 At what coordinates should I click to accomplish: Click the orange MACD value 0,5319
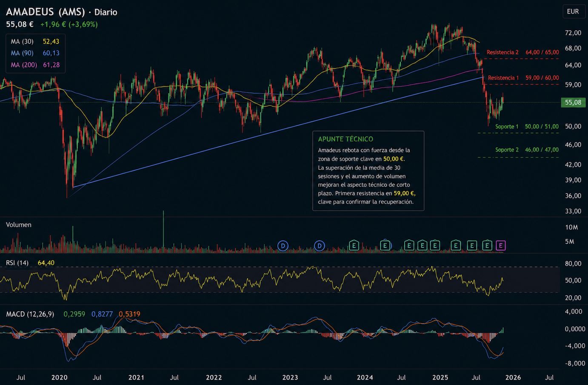[129, 314]
